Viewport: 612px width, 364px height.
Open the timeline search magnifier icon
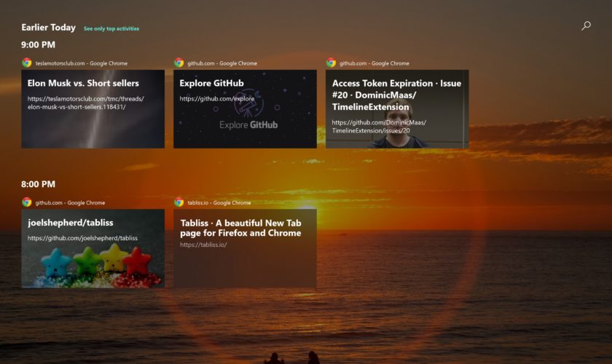pos(586,26)
